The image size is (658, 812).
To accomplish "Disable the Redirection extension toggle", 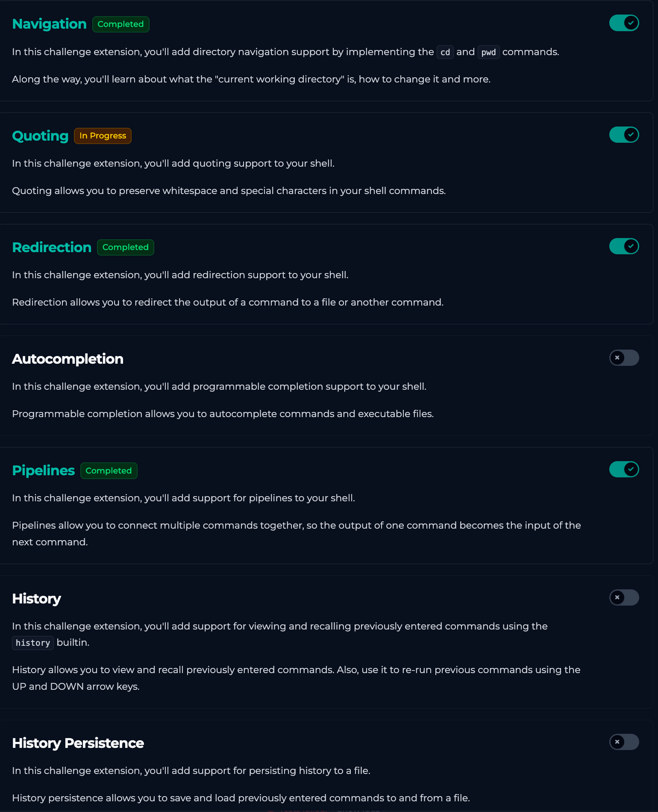I will 624,246.
